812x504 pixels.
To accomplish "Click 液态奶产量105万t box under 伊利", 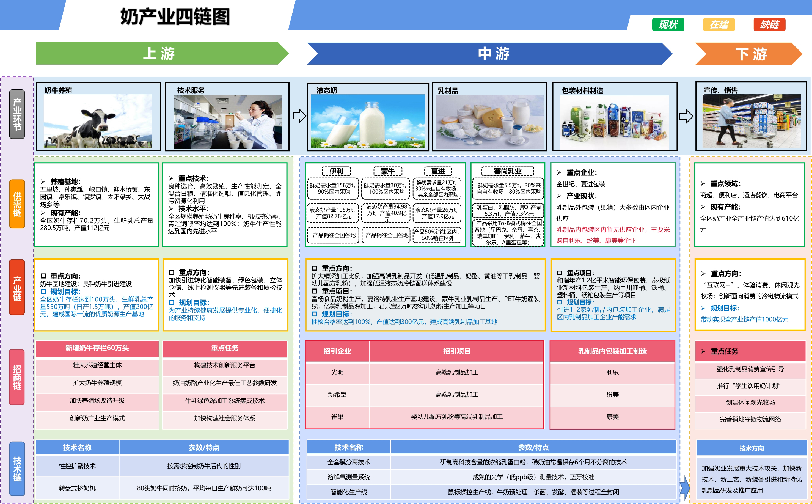I will [333, 213].
